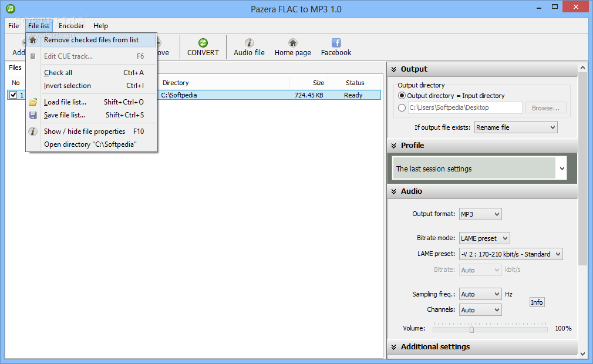This screenshot has width=593, height=364.
Task: Click home icon beside Remove checked files
Action: (x=33, y=40)
